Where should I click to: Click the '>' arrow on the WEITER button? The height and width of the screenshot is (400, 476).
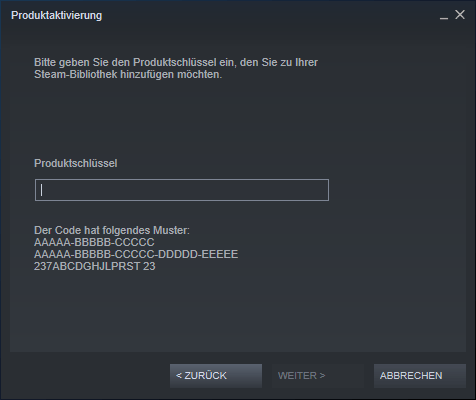tap(322, 376)
